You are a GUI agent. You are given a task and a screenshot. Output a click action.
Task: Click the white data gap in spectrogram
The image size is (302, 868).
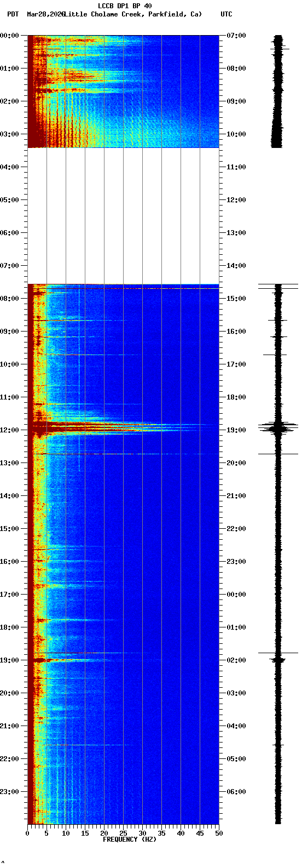(123, 215)
